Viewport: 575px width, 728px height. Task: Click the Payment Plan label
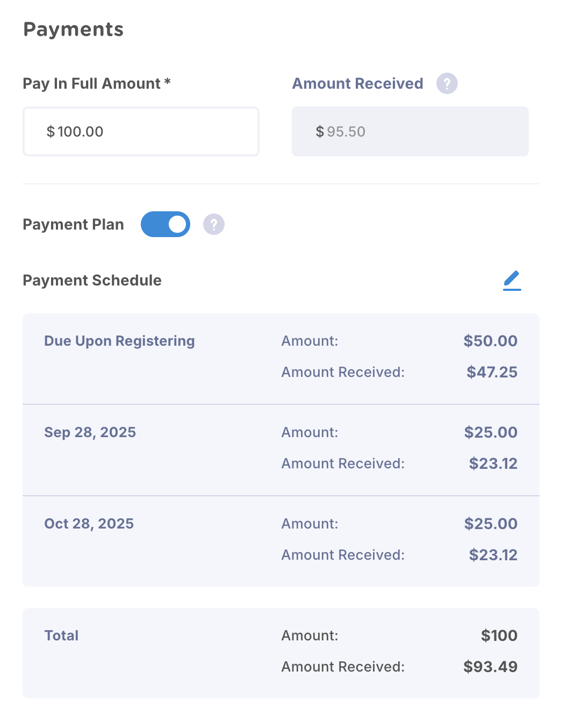coord(73,224)
